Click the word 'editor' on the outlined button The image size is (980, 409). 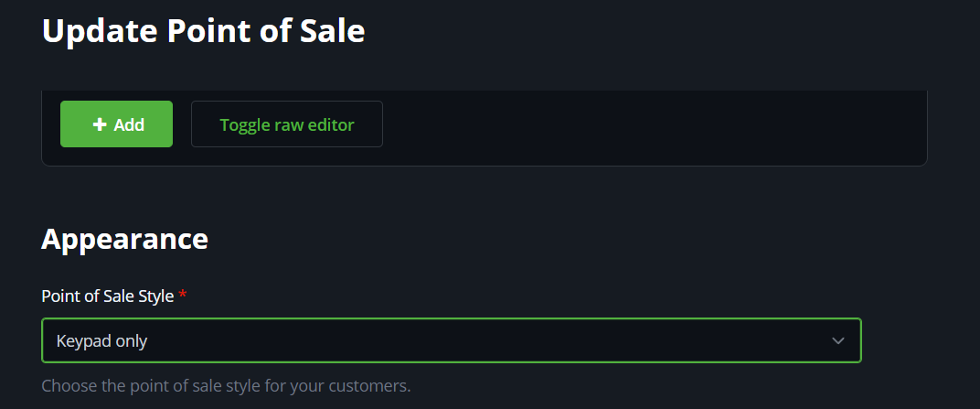(x=331, y=124)
